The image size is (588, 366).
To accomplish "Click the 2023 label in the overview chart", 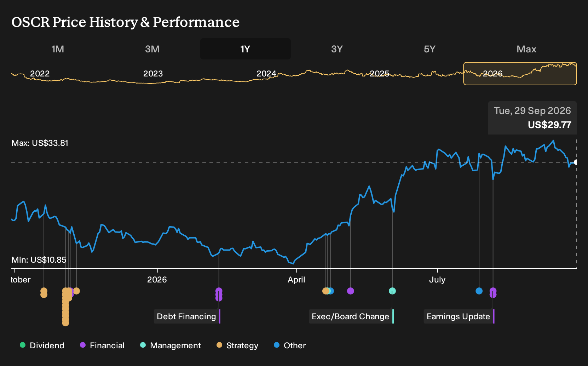I will pos(153,74).
